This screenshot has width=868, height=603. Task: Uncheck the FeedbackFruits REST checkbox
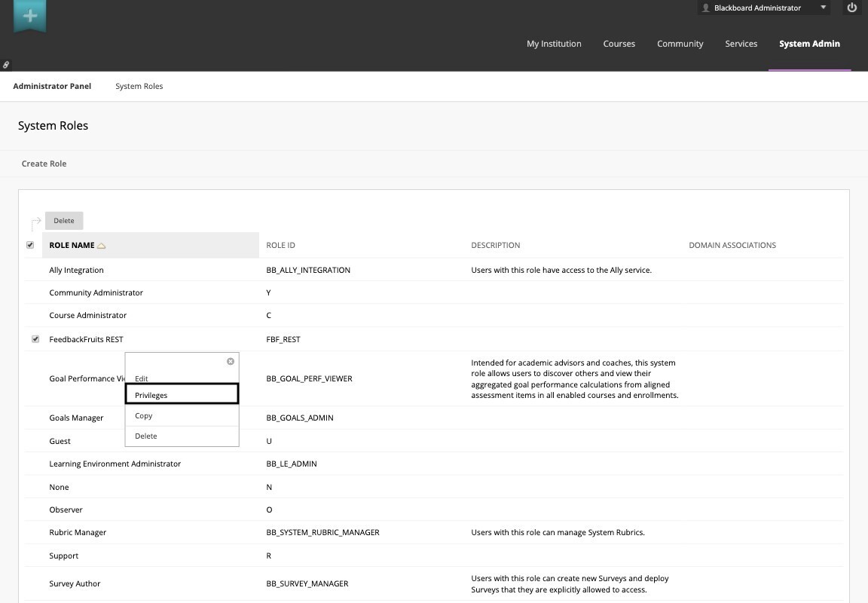coord(35,339)
